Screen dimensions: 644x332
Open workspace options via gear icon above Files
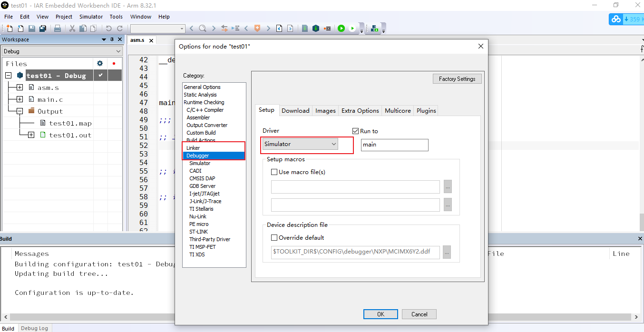tap(99, 63)
